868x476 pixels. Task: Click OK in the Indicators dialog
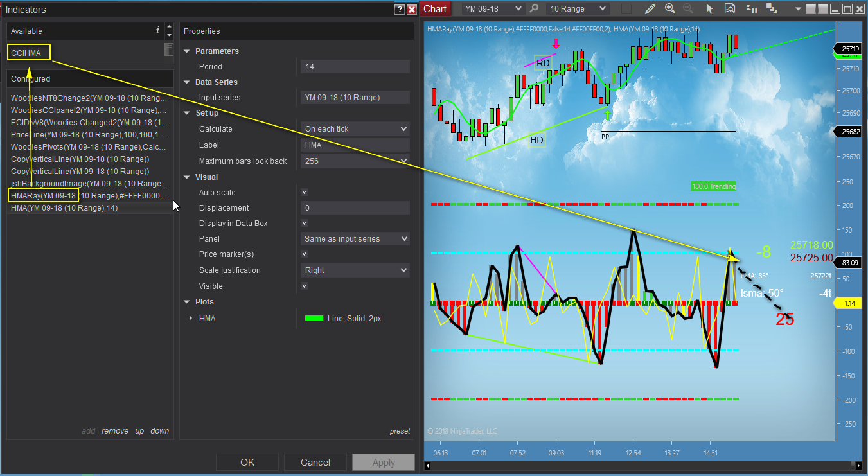coord(247,462)
